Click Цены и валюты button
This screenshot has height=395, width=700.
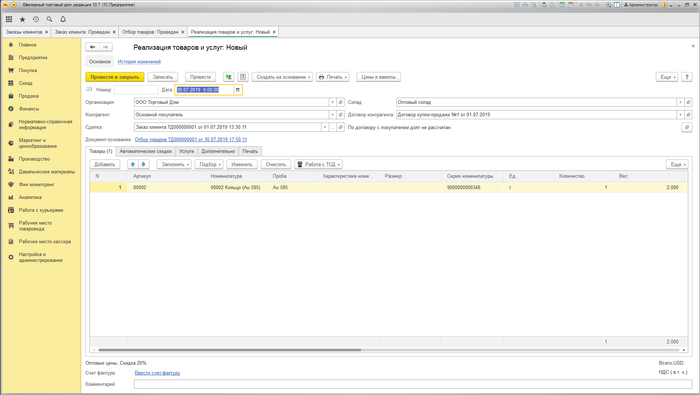pos(379,77)
